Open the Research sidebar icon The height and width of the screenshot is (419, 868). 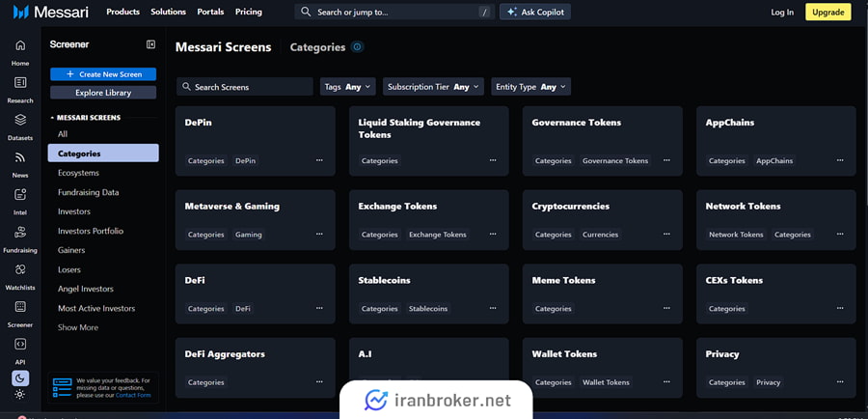pyautogui.click(x=20, y=83)
